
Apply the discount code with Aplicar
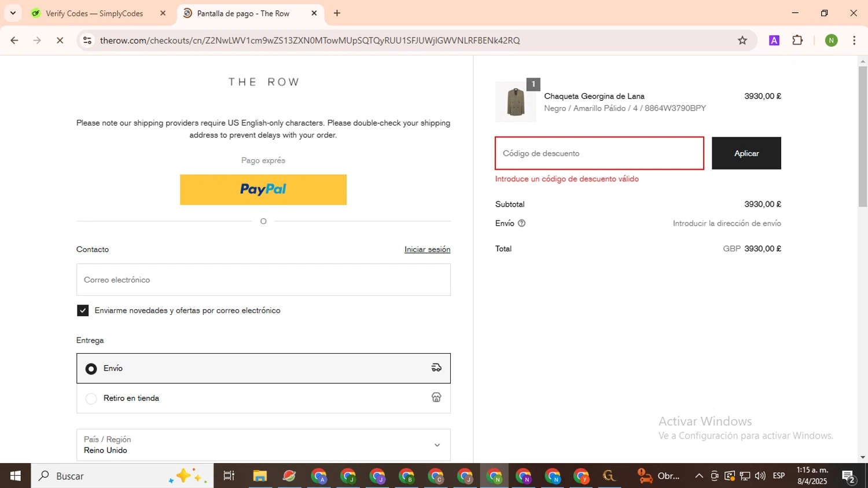pyautogui.click(x=746, y=153)
